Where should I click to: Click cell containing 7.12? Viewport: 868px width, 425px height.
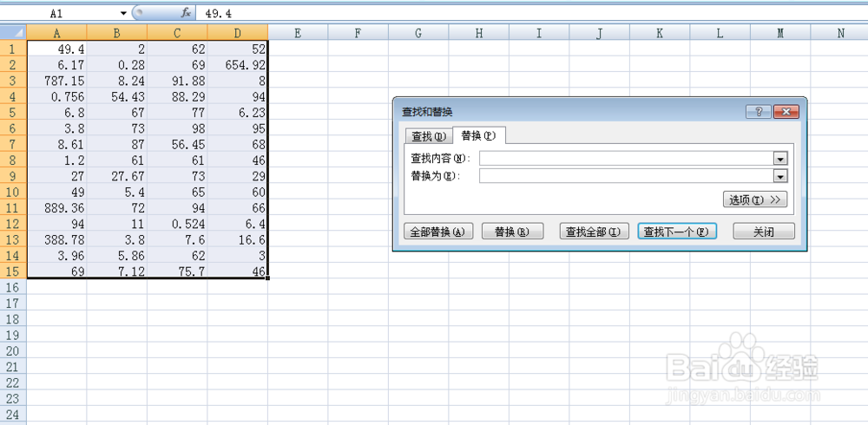117,271
